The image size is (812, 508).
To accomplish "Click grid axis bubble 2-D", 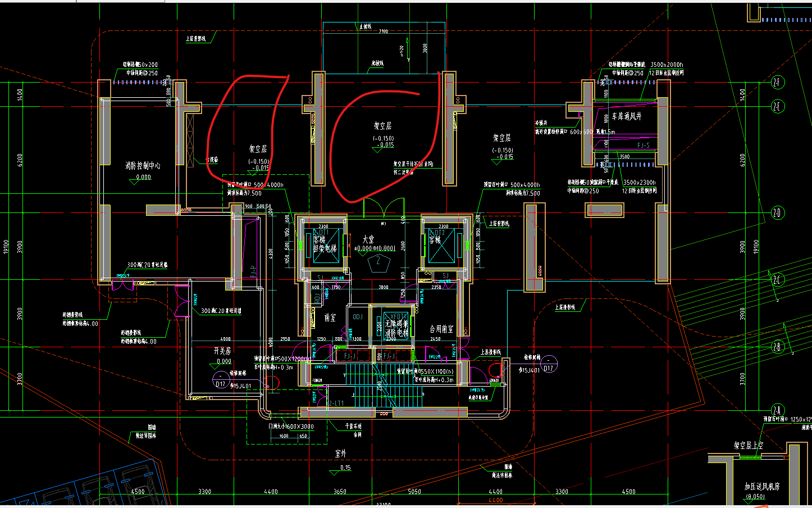I will click(777, 213).
